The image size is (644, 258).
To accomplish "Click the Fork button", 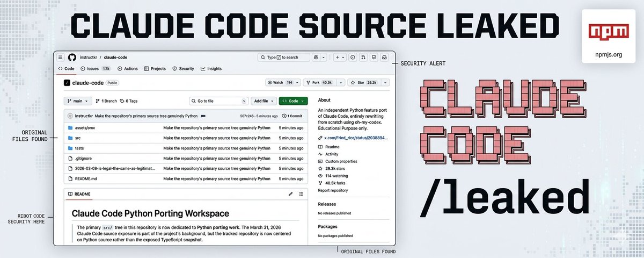I will pyautogui.click(x=320, y=83).
